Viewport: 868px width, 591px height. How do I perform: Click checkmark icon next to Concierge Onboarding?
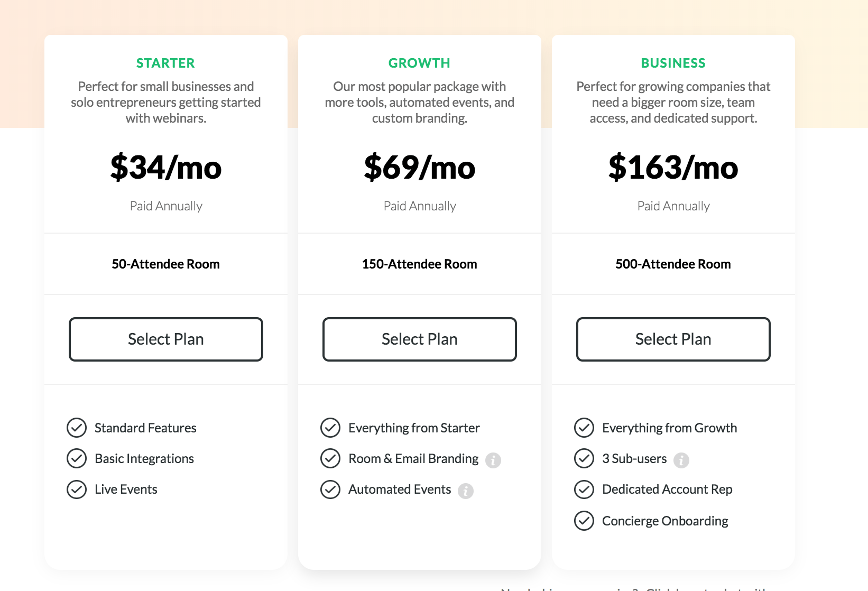coord(584,521)
